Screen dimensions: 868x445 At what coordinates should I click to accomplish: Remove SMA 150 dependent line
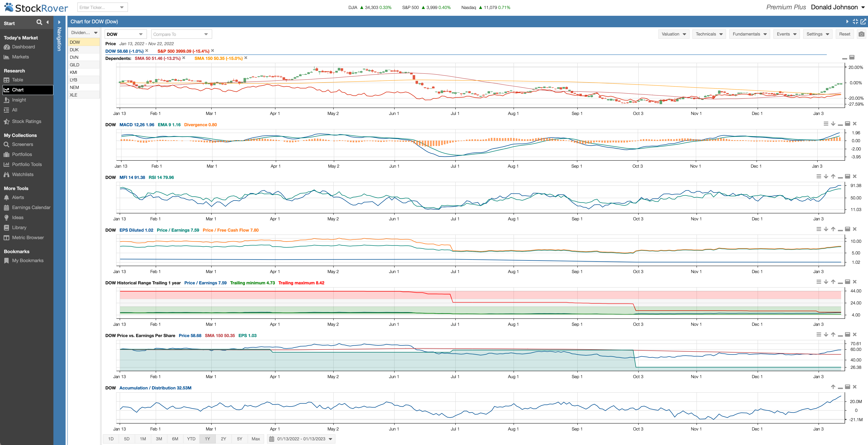pos(246,58)
